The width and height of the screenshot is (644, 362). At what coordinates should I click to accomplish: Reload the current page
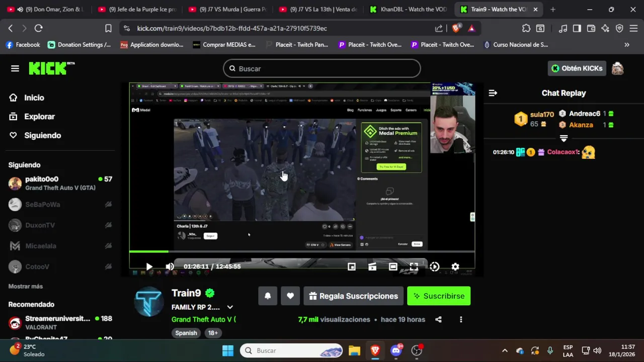(x=38, y=28)
